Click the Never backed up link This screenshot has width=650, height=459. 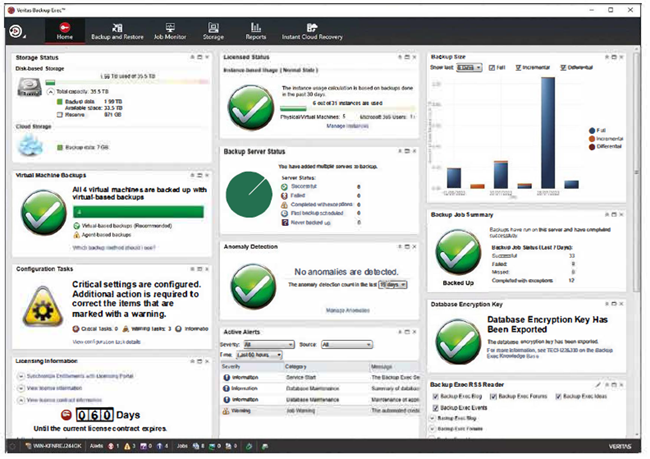point(310,223)
